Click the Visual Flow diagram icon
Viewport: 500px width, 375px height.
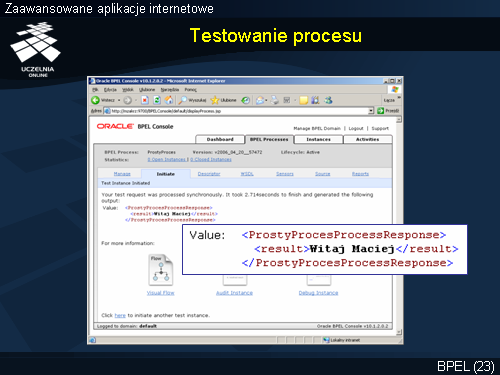coord(161,270)
